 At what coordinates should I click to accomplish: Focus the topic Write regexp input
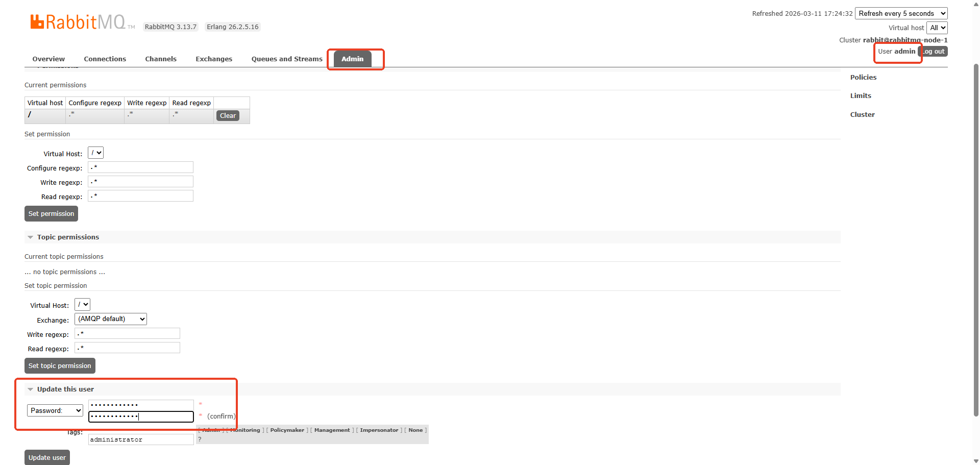[127, 333]
